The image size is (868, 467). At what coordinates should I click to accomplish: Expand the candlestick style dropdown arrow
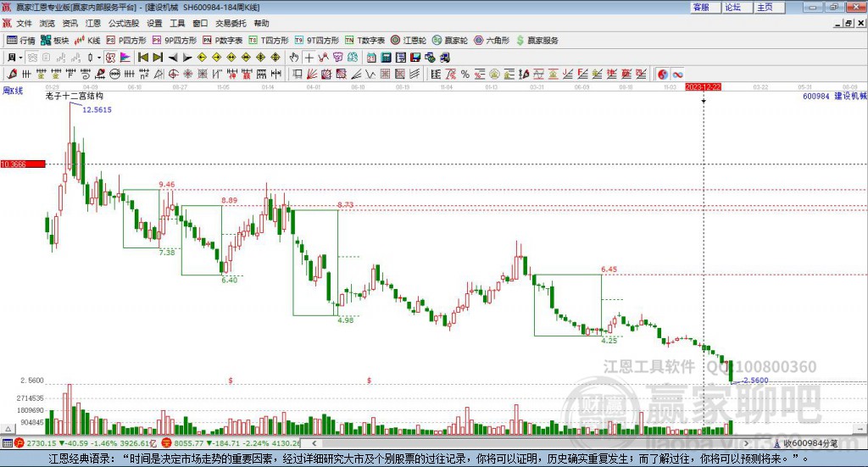coord(99,58)
